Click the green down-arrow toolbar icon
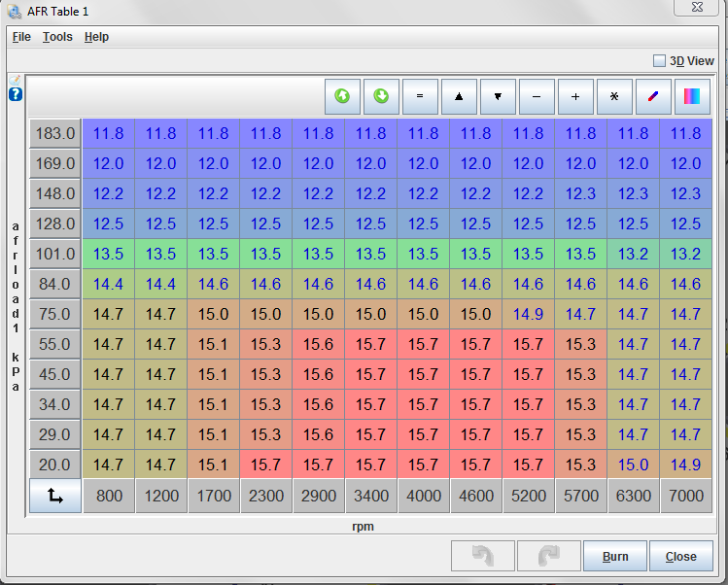 click(x=381, y=96)
